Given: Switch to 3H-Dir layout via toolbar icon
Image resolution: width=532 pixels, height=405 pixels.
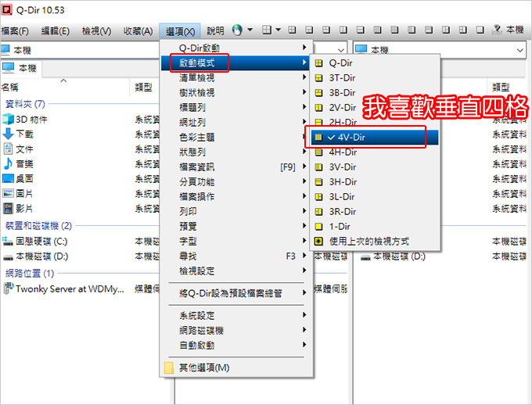Looking at the screenshot, I should click(x=429, y=30).
